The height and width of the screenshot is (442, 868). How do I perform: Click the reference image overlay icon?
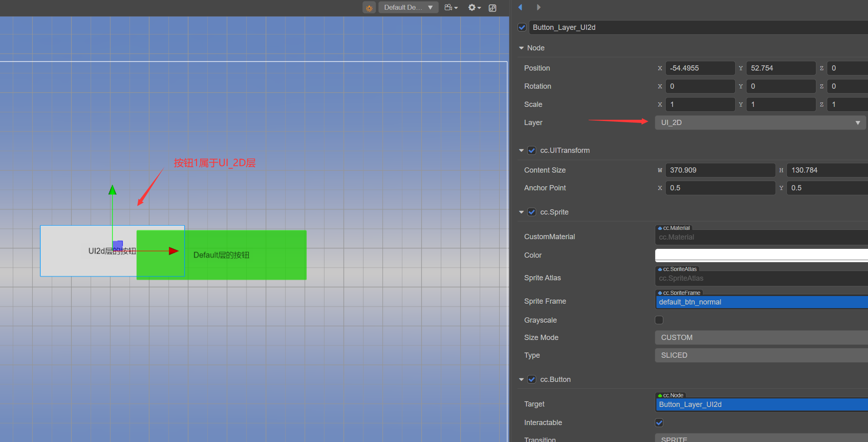(x=493, y=8)
